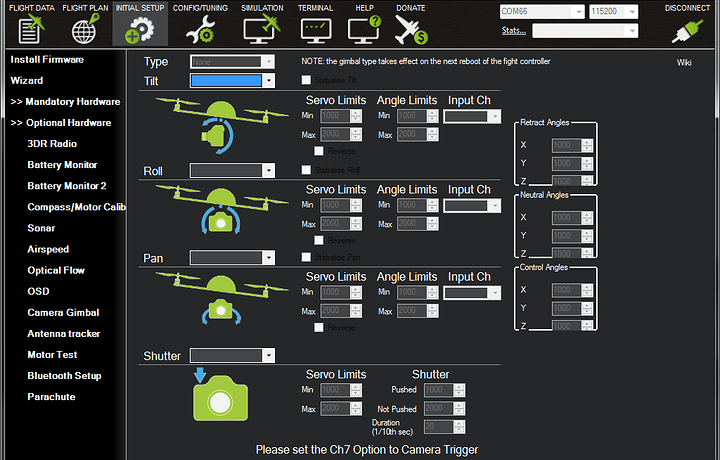
Task: Enable Reverse for the Tilt servo
Action: (319, 151)
